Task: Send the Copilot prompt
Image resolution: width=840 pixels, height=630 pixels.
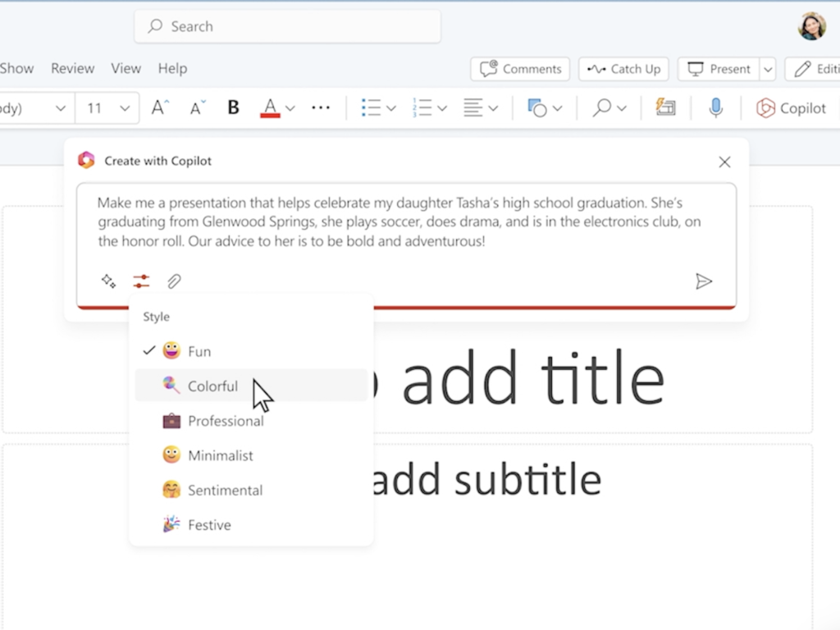Action: click(703, 281)
